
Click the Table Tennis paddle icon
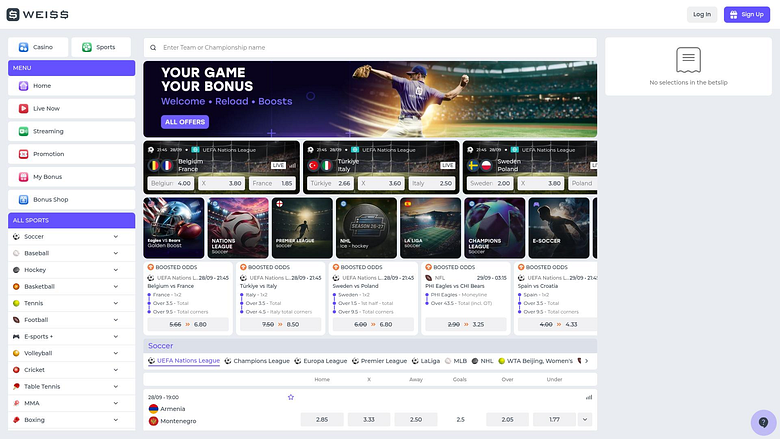tap(16, 386)
